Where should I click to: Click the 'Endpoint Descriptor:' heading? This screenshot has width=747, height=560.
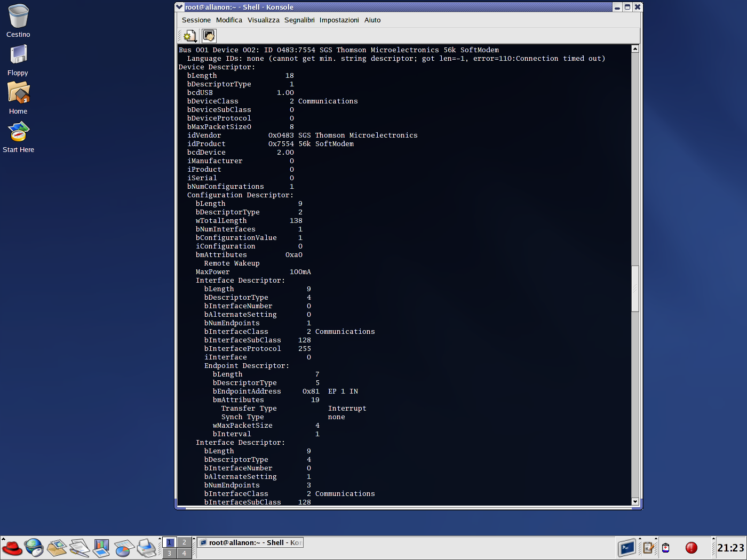click(x=247, y=366)
